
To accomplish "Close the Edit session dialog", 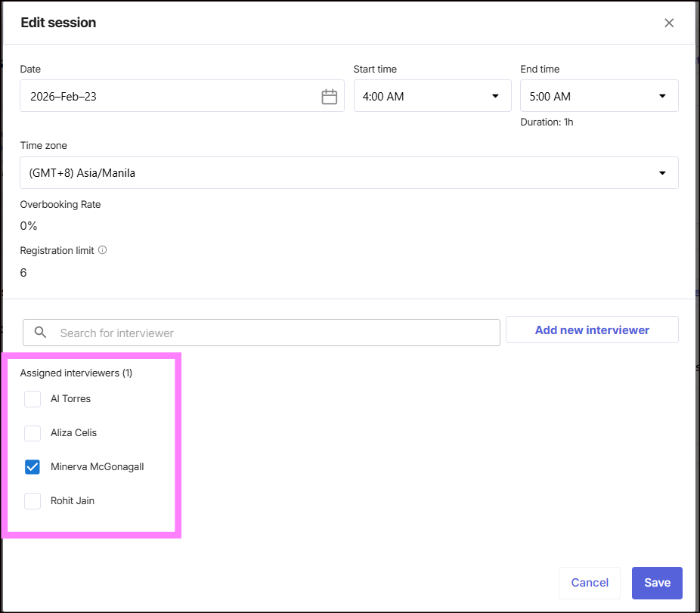I will 669,23.
